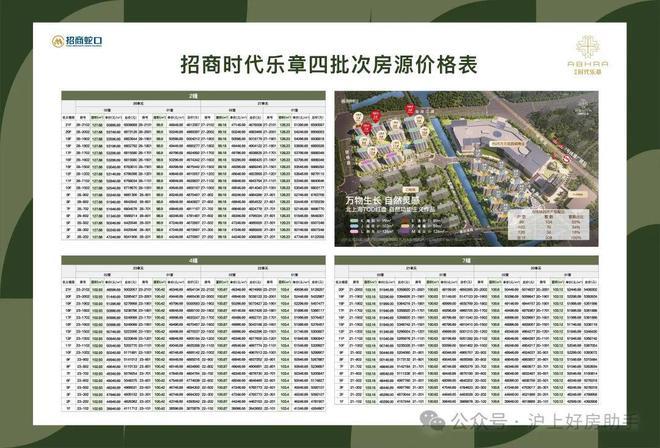Click the WeChat icon beside 公众号
The image size is (660, 448).
433,420
